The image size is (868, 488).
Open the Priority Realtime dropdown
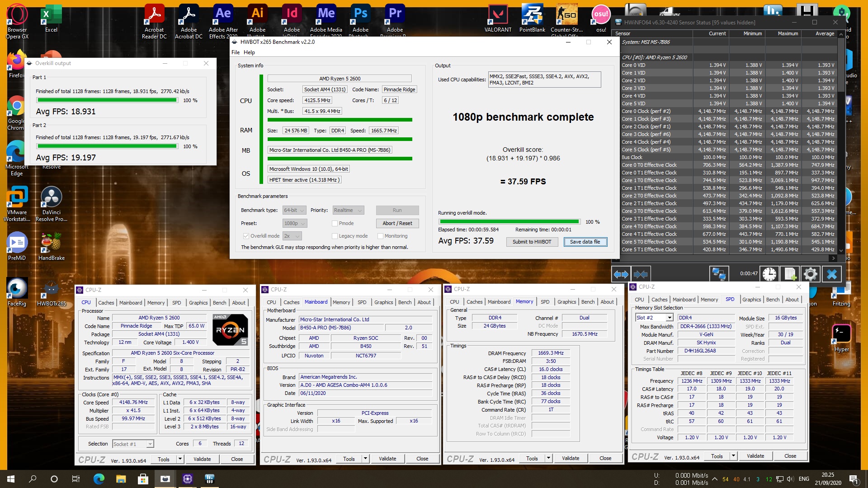[x=348, y=210]
